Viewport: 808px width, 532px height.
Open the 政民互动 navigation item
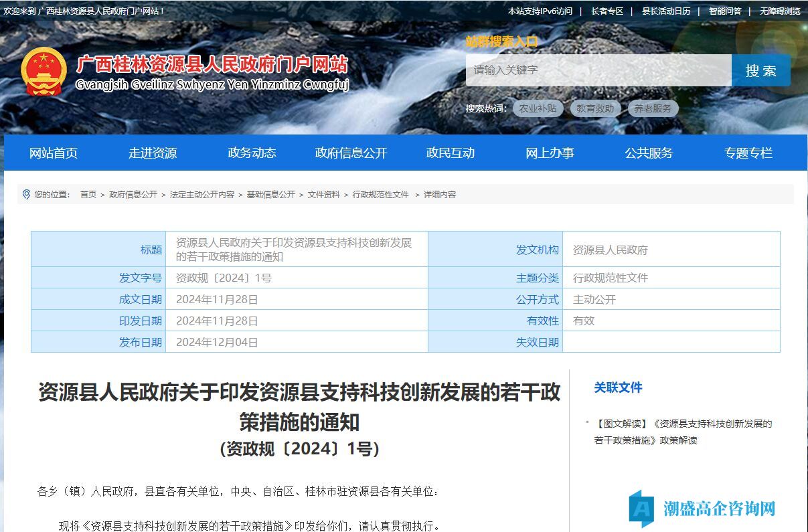450,153
